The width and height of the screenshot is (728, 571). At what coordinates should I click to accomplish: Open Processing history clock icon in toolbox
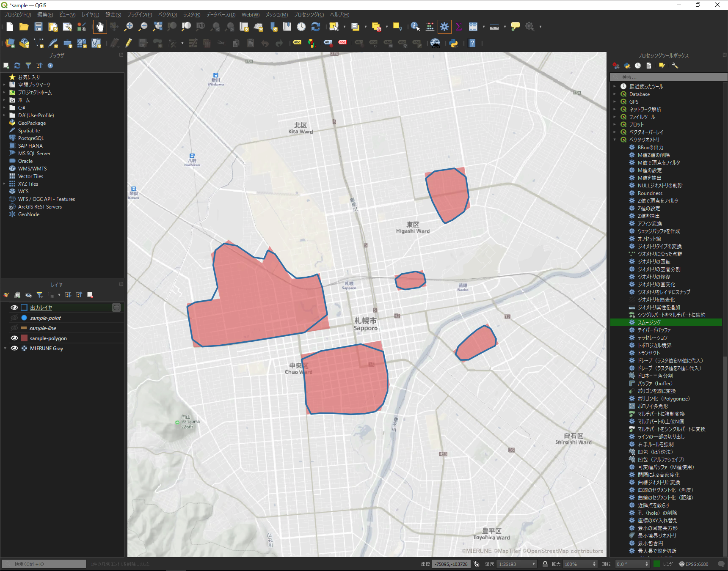tap(638, 66)
